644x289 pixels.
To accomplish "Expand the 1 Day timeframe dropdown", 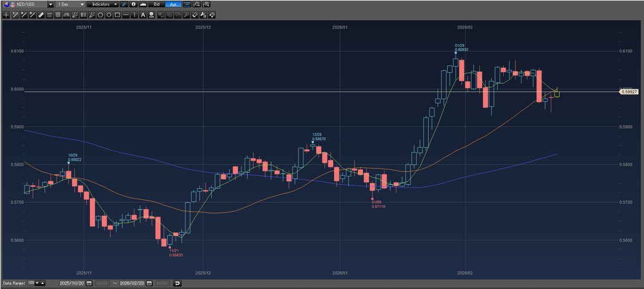I will coord(82,4).
